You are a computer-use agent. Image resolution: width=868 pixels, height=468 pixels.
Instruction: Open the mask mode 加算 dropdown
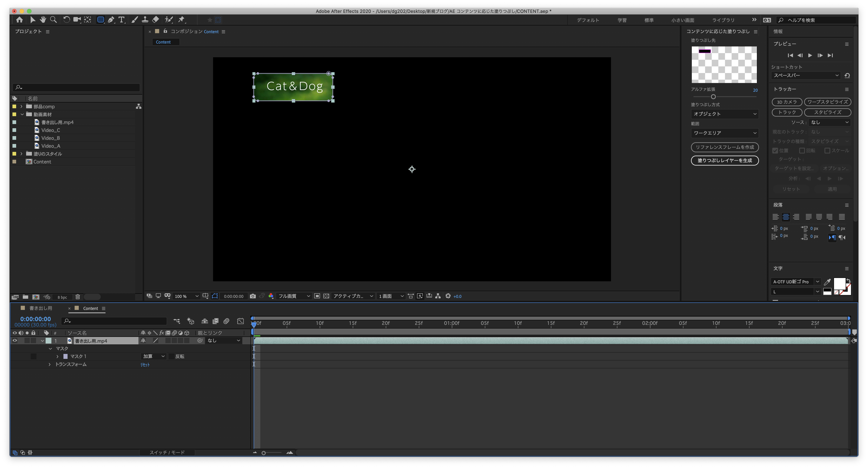coord(153,356)
